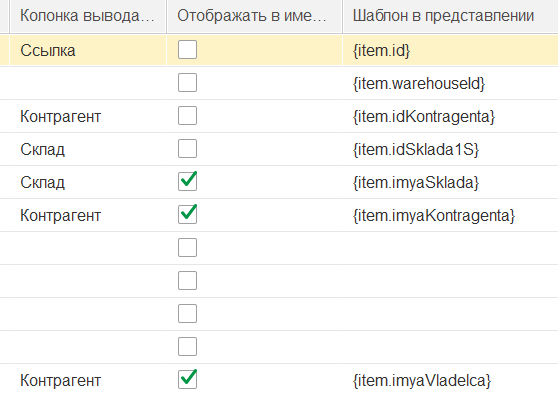This screenshot has width=558, height=396.
Task: Select the {item.id} template cell
Action: tap(450, 50)
